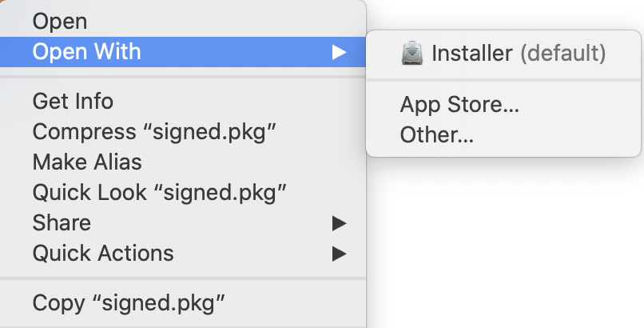The width and height of the screenshot is (644, 328).
Task: Expand the Open With submenu arrow
Action: (x=340, y=53)
